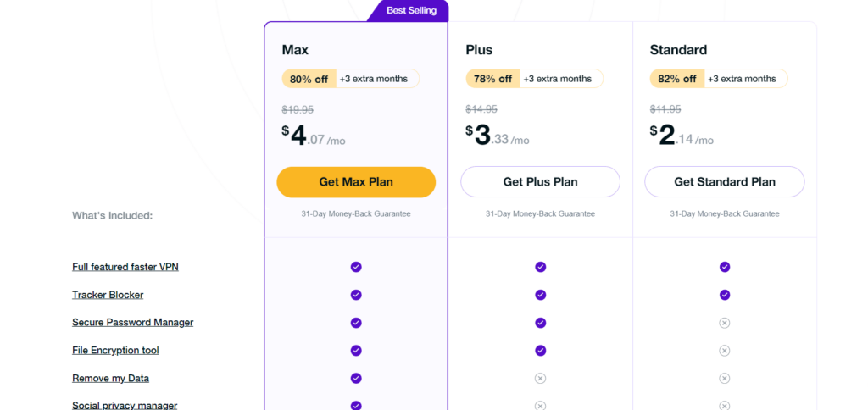Click Max checkmark for File Encryption tool
This screenshot has height=410, width=868.
point(356,350)
